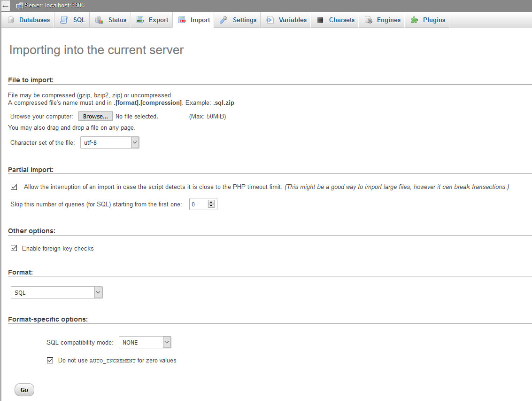Screen dimensions: 532x401
Task: Click the 'SQL compatibility mode:' label
Action: point(80,343)
